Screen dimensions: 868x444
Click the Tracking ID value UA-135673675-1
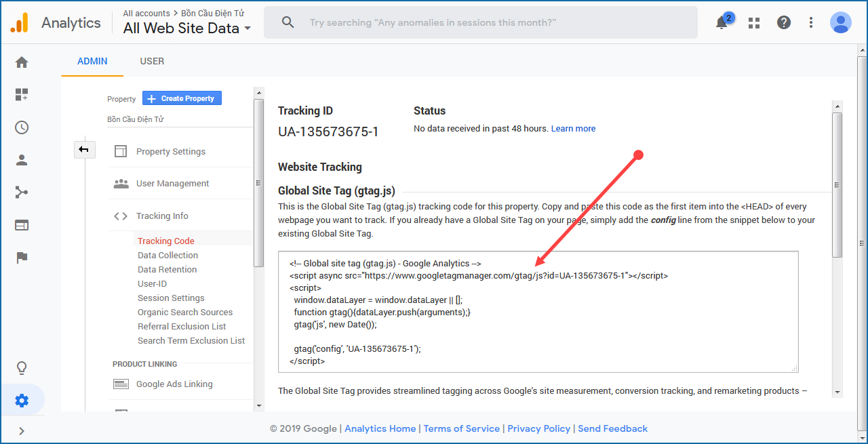[x=328, y=132]
